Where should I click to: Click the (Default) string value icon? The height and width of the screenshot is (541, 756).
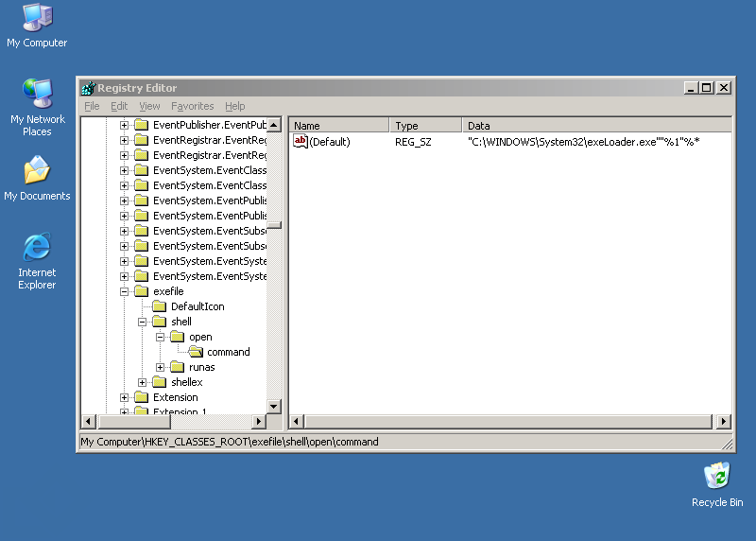(300, 142)
